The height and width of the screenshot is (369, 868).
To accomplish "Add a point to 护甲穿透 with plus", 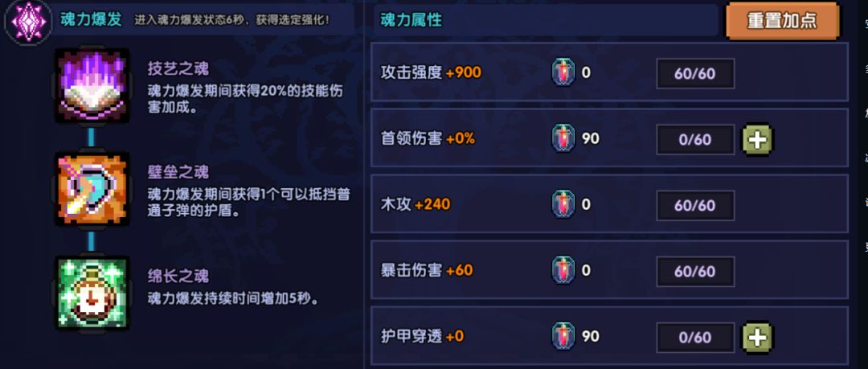I will click(x=757, y=337).
